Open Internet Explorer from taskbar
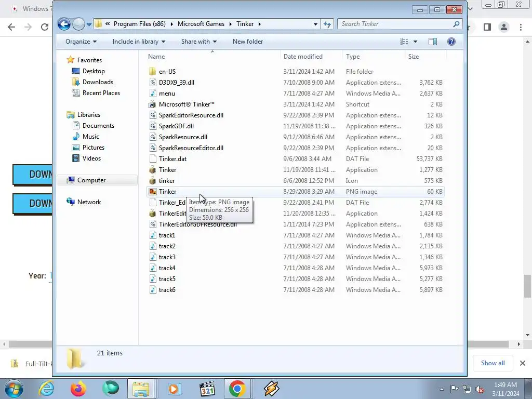The height and width of the screenshot is (399, 532). tap(46, 389)
